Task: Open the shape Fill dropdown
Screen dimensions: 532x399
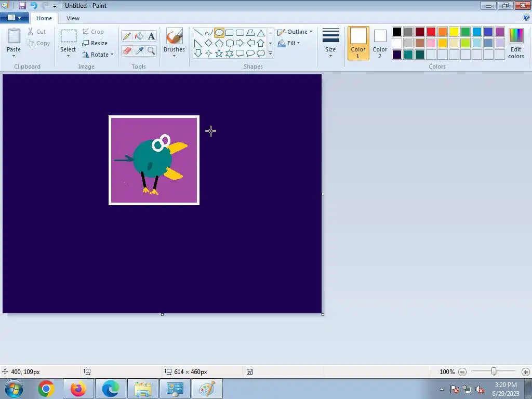Action: 289,43
